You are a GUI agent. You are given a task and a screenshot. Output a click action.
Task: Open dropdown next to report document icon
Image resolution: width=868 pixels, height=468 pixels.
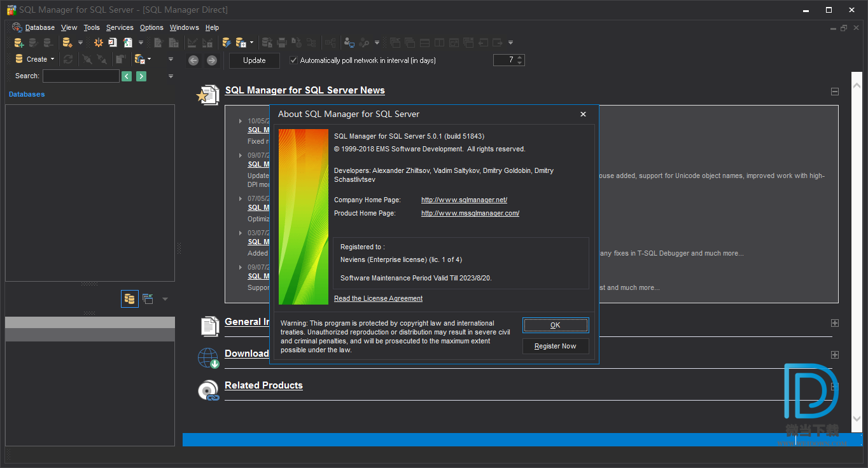[x=141, y=43]
